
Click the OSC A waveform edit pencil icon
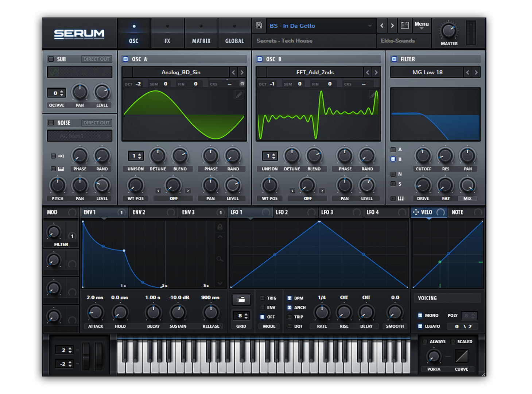point(239,95)
